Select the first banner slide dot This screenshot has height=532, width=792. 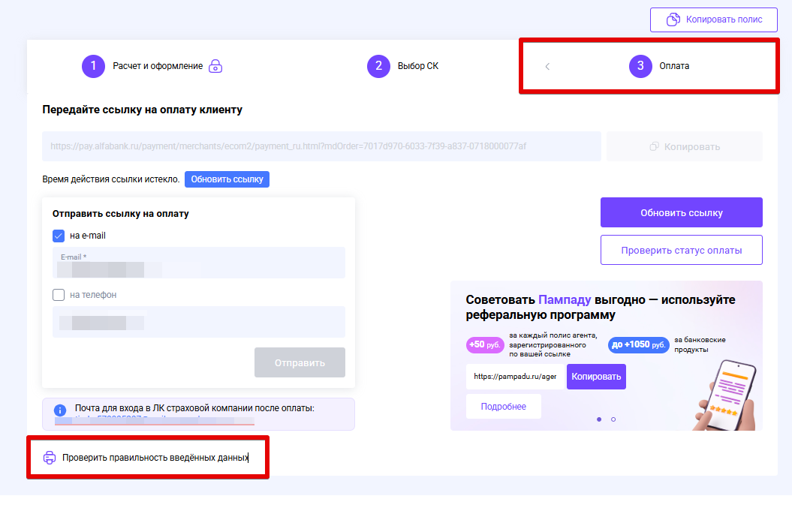click(x=598, y=419)
